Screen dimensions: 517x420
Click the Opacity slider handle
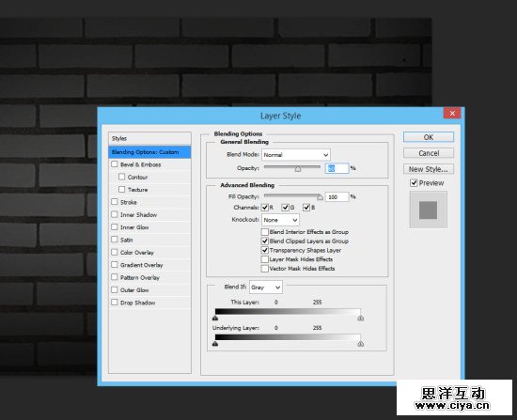[298, 169]
